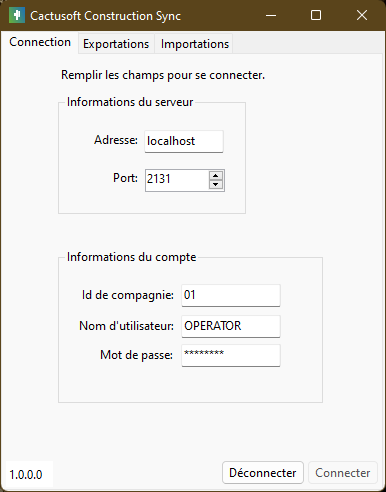The image size is (386, 492).
Task: Select the Connection tab
Action: coord(40,42)
